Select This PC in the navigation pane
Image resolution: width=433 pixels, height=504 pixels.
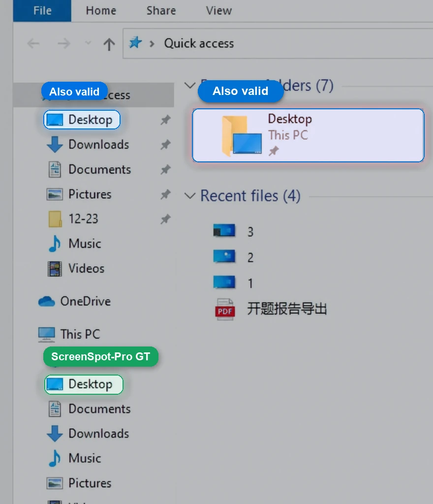pos(69,334)
